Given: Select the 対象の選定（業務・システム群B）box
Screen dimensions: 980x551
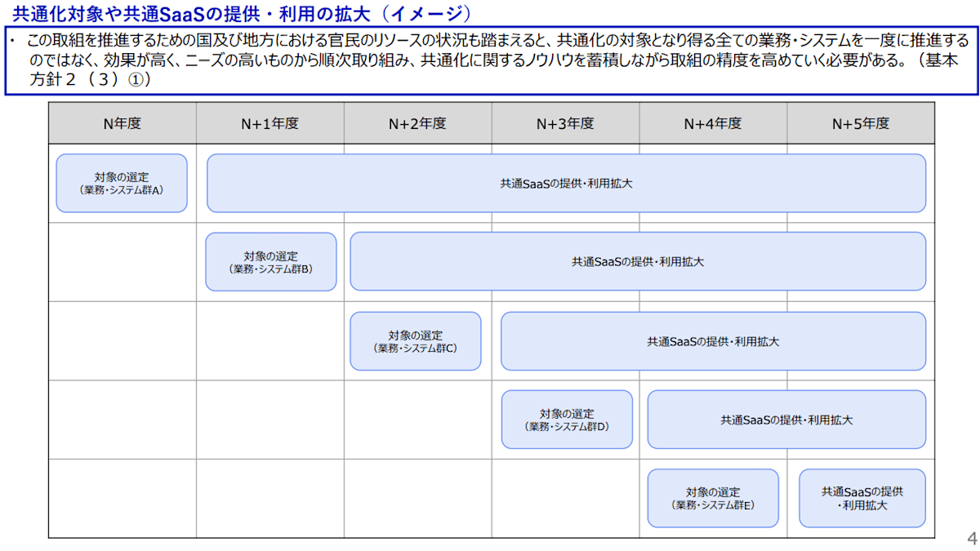Looking at the screenshot, I should tap(270, 261).
